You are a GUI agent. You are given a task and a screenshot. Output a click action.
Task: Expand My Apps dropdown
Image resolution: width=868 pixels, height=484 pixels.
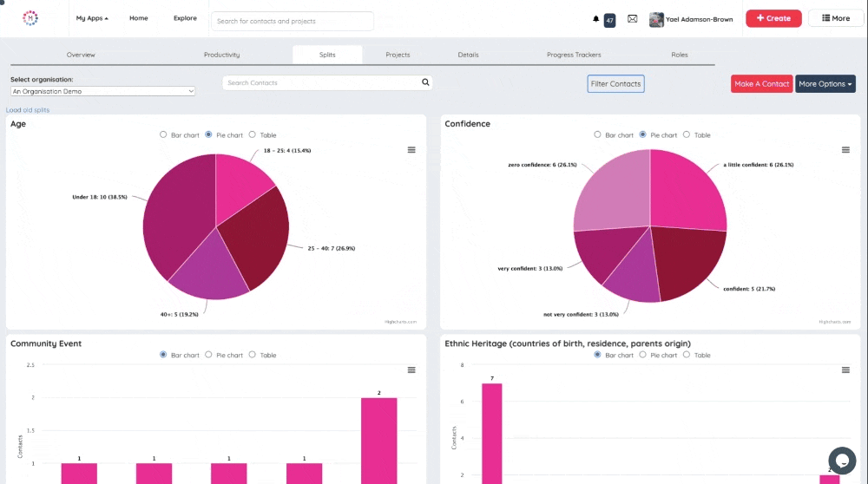point(92,18)
